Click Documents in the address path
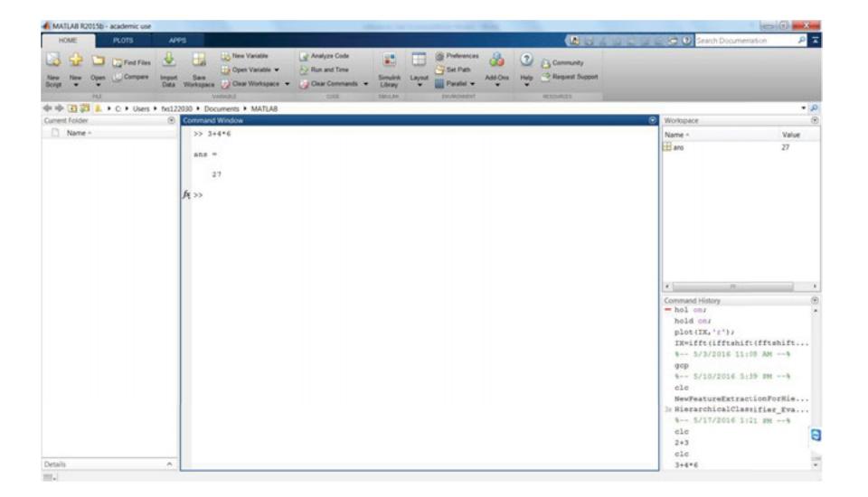Screen dimensions: 868x497 pyautogui.click(x=222, y=109)
